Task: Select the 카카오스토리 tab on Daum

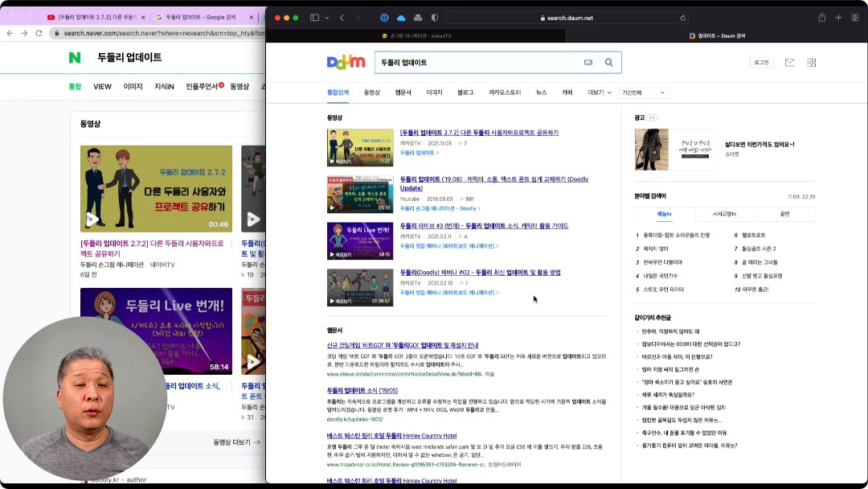Action: pos(505,92)
